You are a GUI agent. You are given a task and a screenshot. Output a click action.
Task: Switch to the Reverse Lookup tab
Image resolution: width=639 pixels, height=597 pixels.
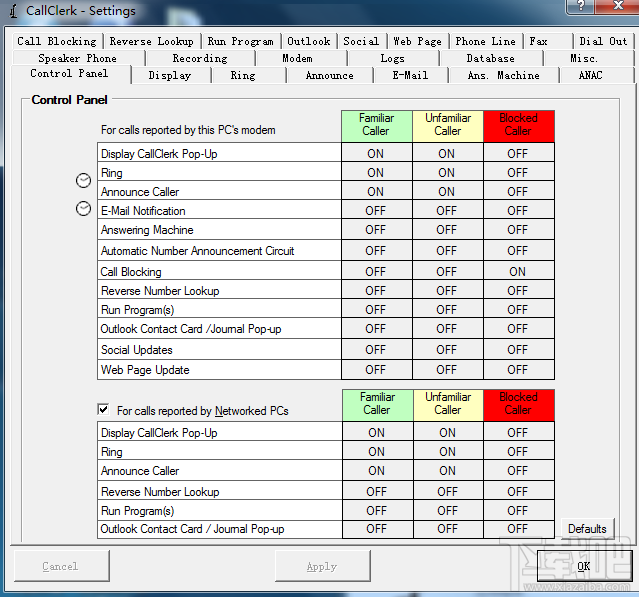(x=152, y=41)
